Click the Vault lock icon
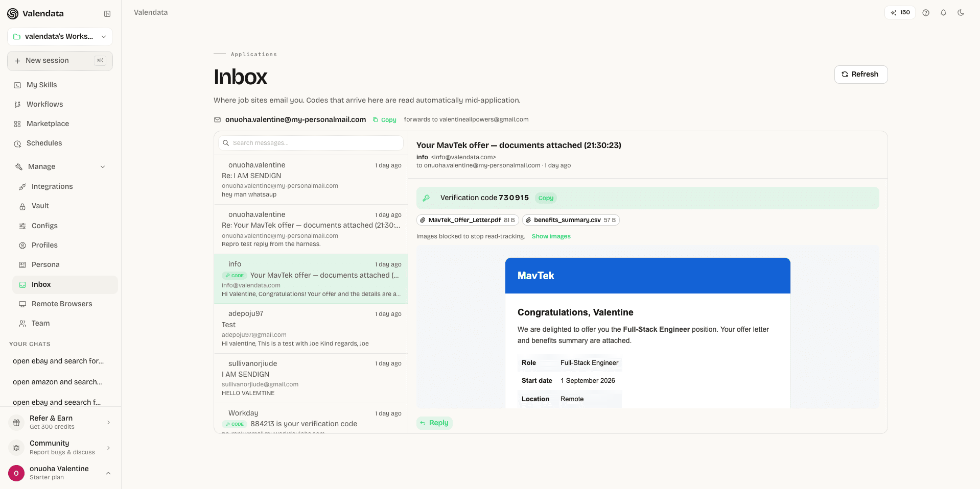 click(x=22, y=206)
